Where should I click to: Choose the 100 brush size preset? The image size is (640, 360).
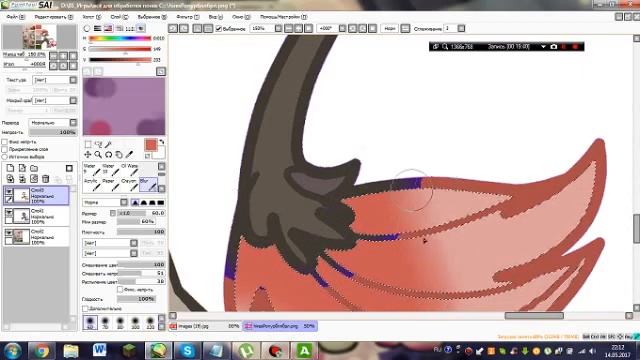135,322
